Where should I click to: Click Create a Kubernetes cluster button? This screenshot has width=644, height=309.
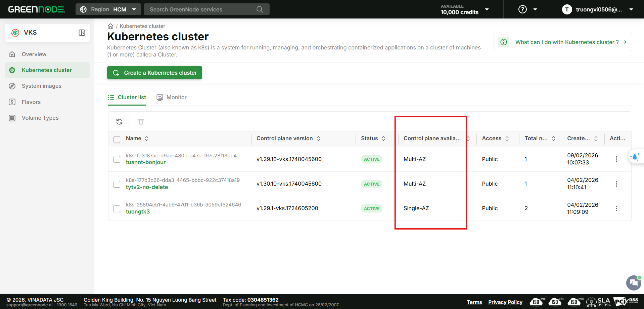pos(154,73)
